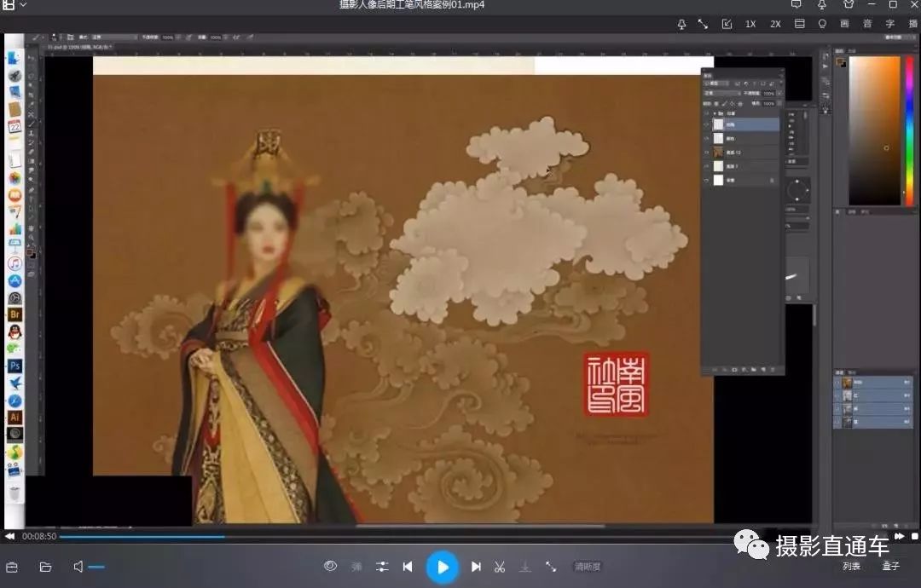Open the player main menu dropdown arrow
921x588 pixels.
click(x=23, y=4)
